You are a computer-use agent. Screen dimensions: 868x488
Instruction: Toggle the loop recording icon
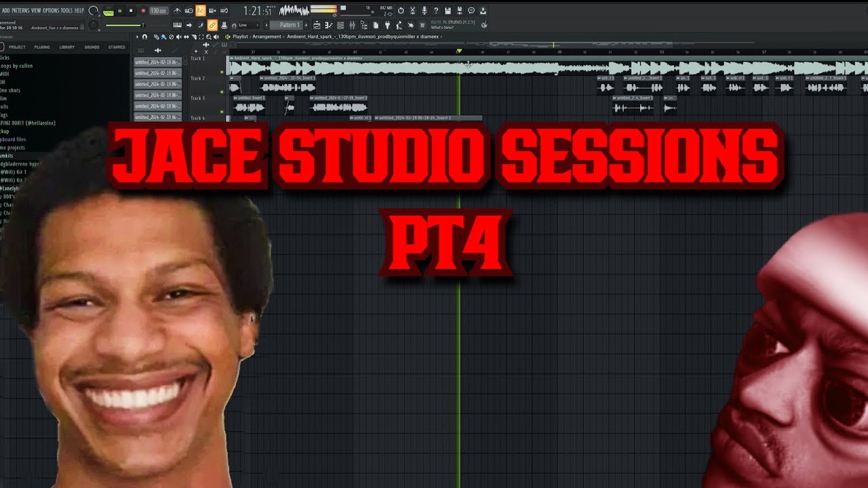point(224,11)
